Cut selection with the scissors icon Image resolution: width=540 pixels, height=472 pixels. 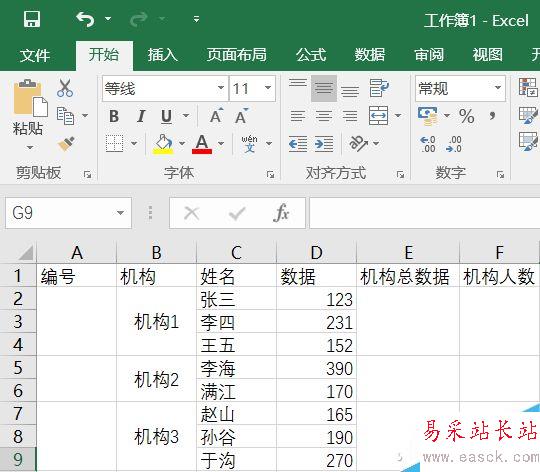click(65, 88)
